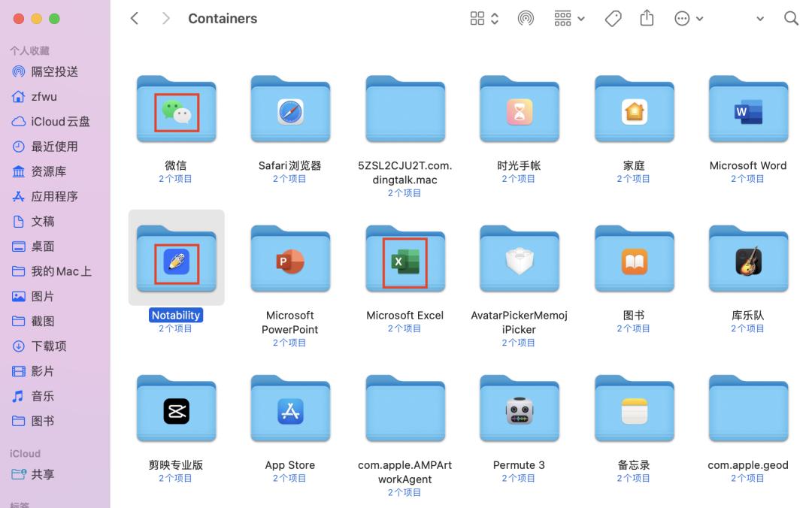Open the 微信 container folder
Viewport: 812px width, 508px height.
click(175, 109)
